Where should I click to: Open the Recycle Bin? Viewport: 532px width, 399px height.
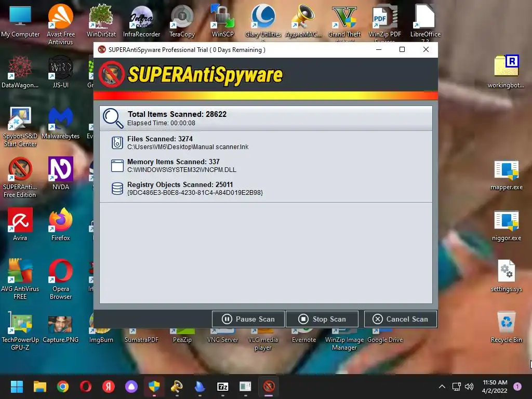[506, 327]
